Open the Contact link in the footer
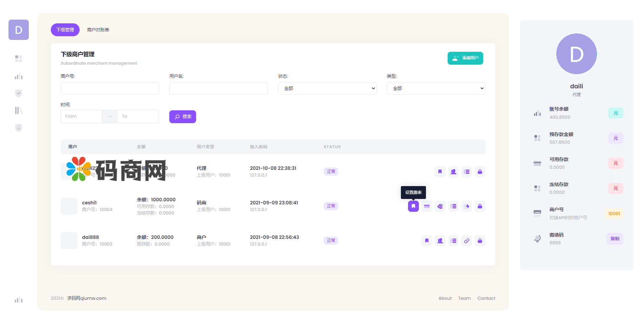The height and width of the screenshot is (315, 644). [x=486, y=298]
